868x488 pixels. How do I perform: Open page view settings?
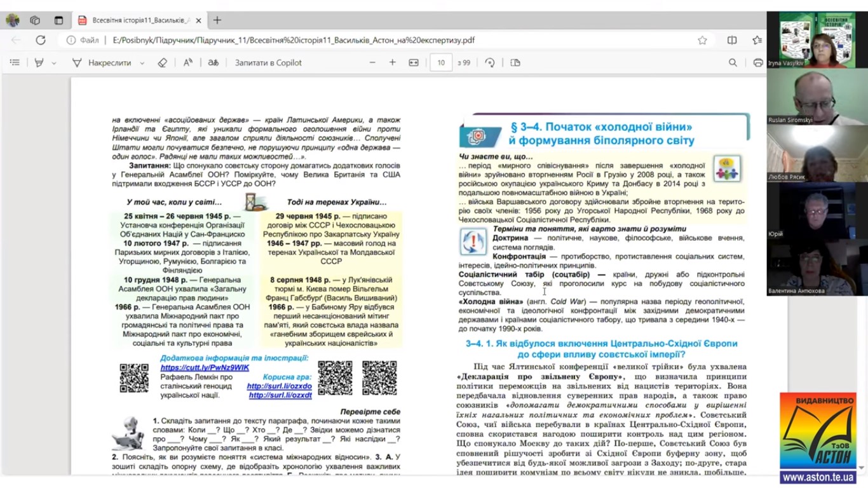pyautogui.click(x=515, y=63)
